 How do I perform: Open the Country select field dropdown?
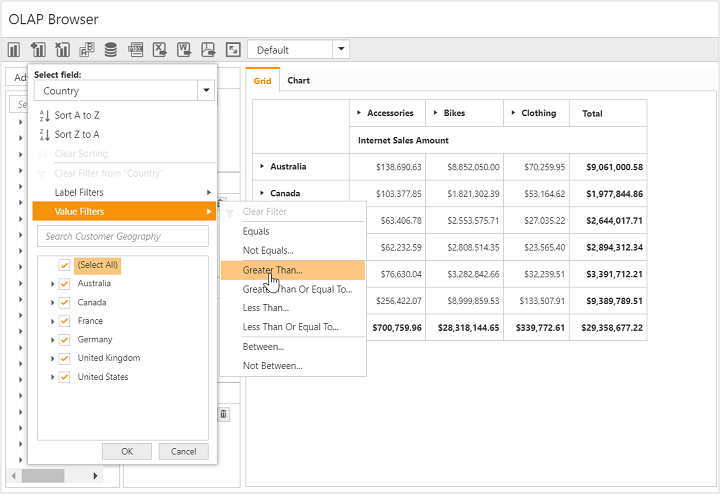[206, 91]
